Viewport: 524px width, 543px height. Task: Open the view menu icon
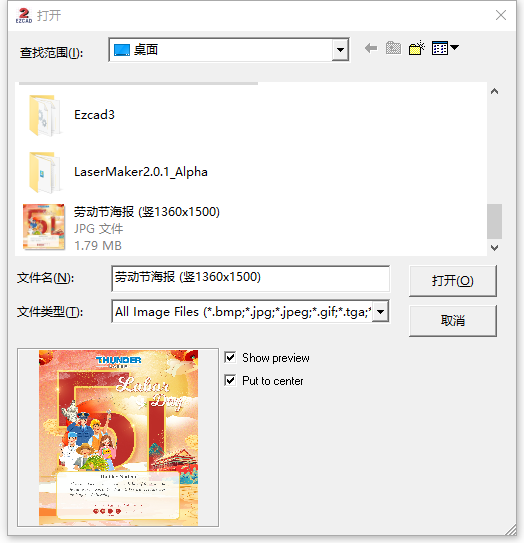[x=440, y=48]
